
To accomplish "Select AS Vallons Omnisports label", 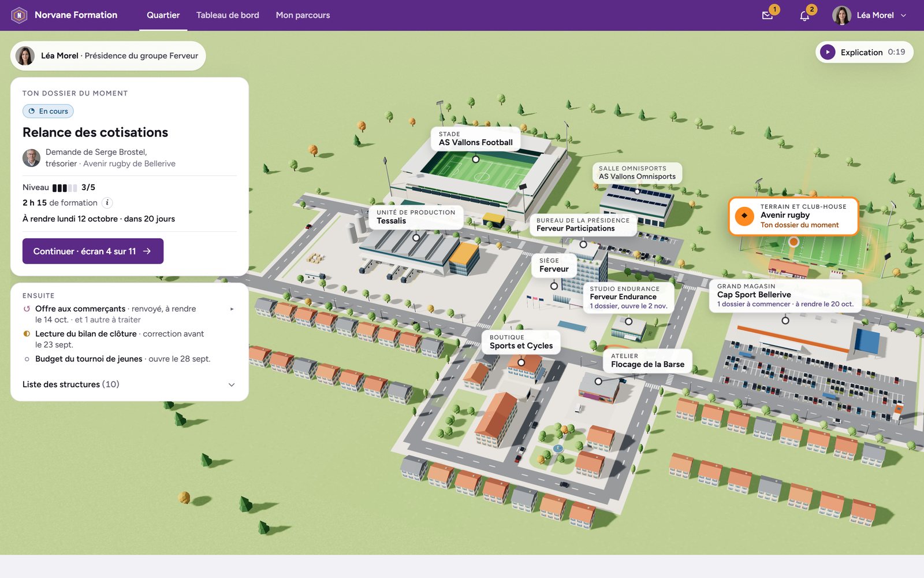I will click(x=637, y=173).
